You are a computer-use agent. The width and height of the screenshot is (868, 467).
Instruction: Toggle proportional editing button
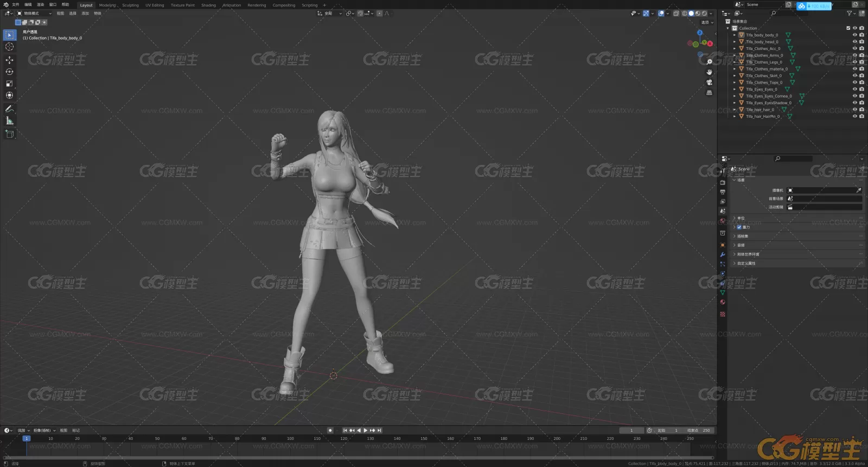pyautogui.click(x=380, y=13)
